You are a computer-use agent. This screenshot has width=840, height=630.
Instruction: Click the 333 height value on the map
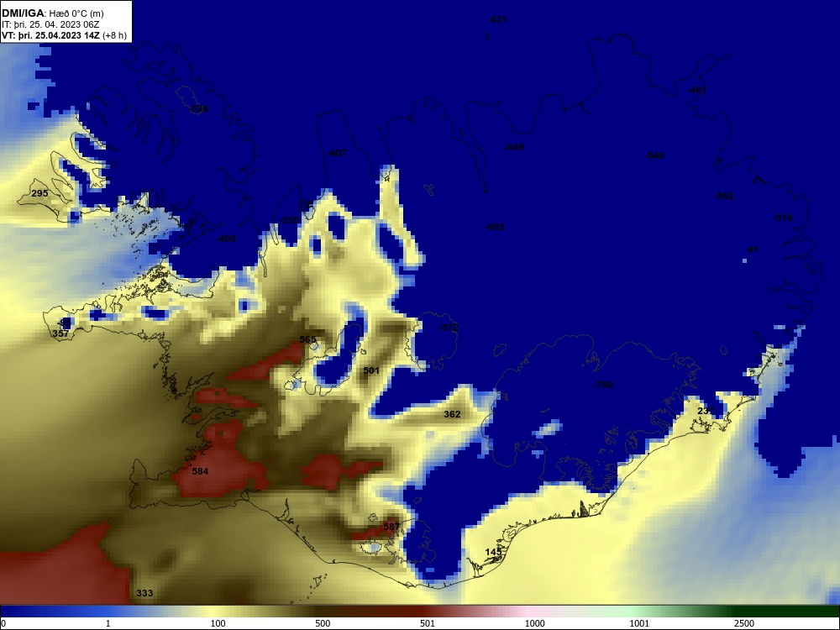144,593
